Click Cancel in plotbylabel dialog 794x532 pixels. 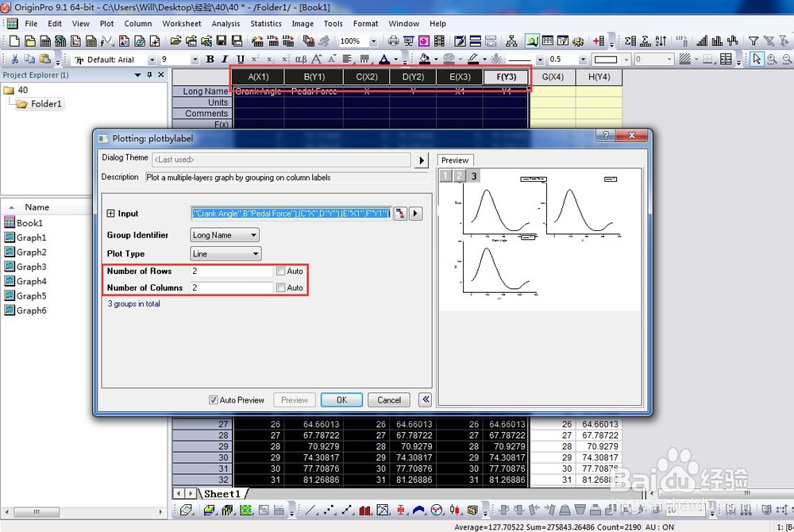(x=389, y=400)
